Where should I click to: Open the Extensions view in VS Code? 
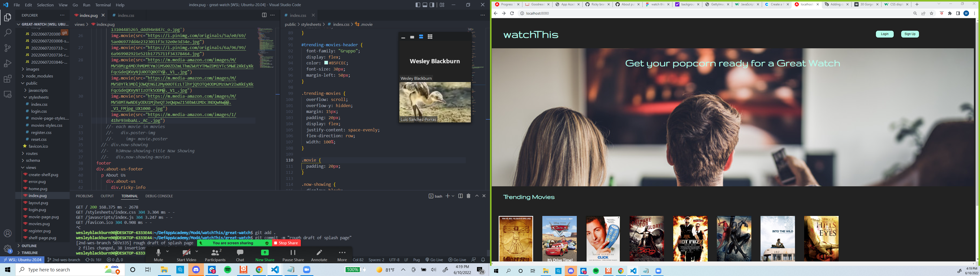coord(8,79)
